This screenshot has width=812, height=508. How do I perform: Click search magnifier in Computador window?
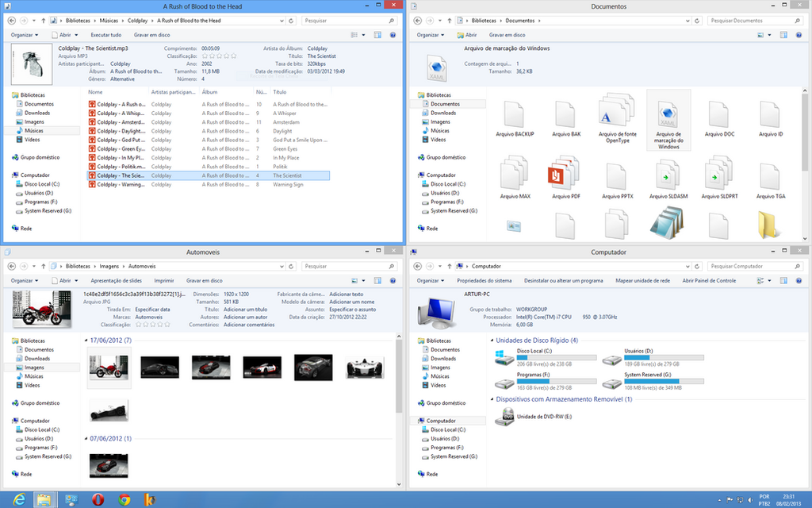coord(798,267)
